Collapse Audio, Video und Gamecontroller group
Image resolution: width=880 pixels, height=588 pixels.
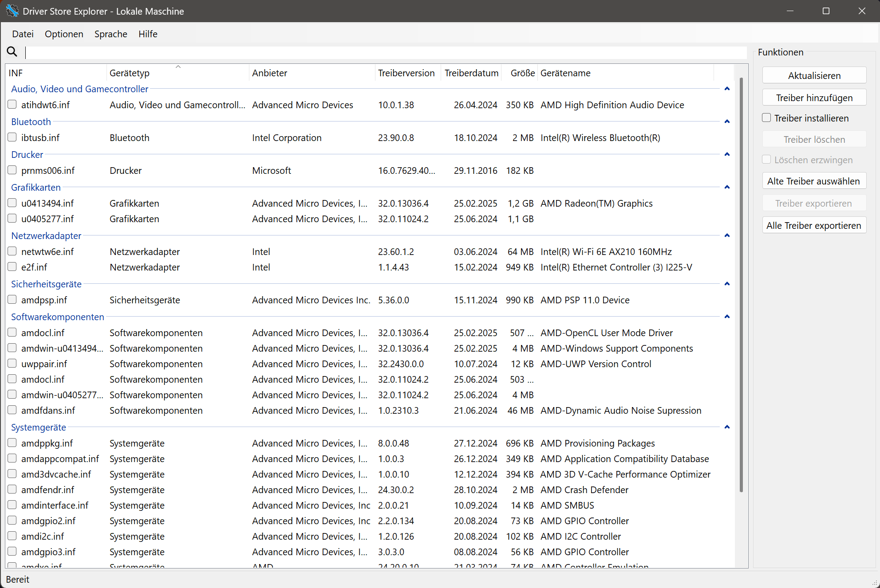[x=727, y=89]
